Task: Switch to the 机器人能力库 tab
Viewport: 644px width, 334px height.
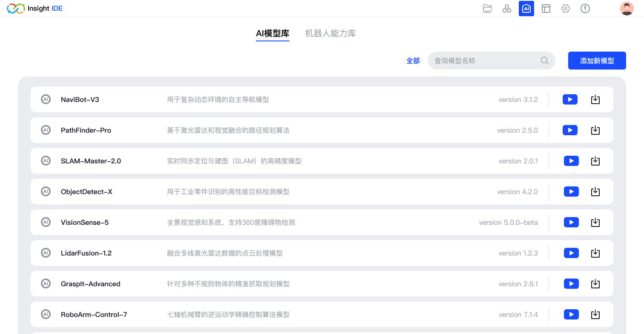Action: tap(331, 33)
